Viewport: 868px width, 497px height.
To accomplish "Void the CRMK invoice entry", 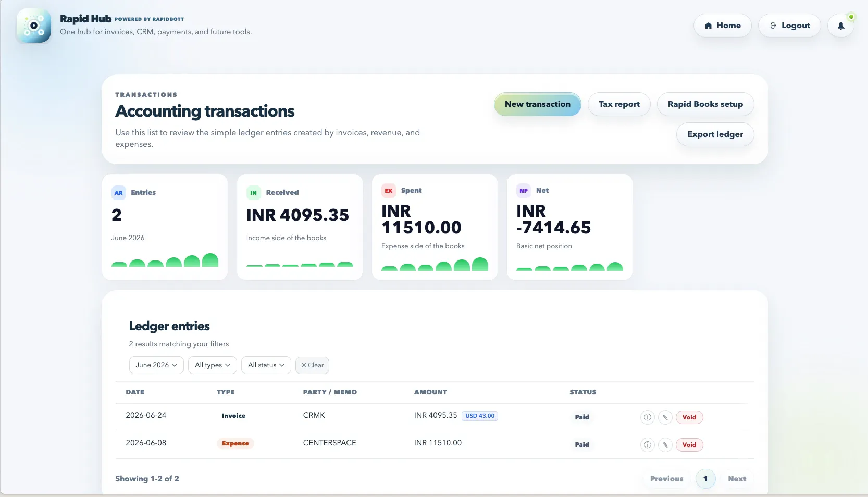I will [x=689, y=417].
